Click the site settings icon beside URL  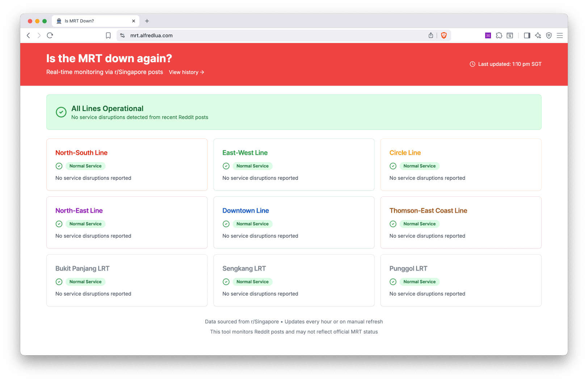tap(122, 35)
